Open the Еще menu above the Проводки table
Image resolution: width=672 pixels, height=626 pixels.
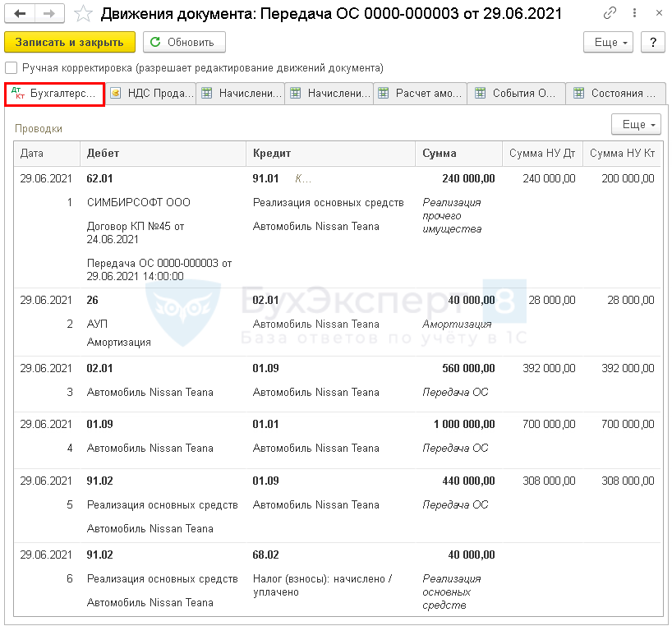click(636, 124)
